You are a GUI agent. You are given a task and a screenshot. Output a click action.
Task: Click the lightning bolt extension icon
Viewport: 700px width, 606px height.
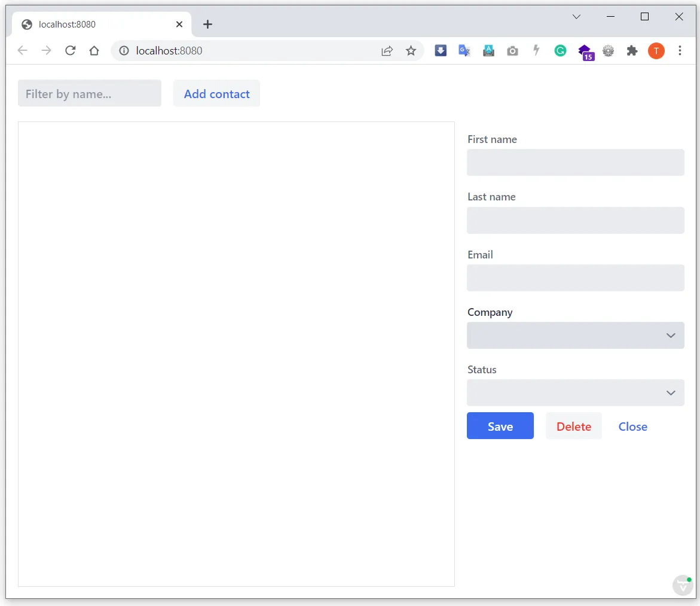coord(536,51)
